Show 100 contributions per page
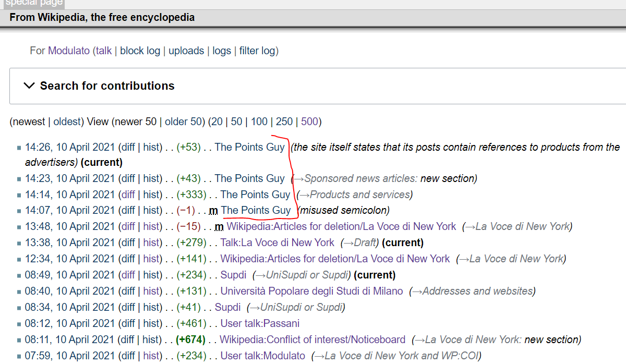 click(259, 122)
